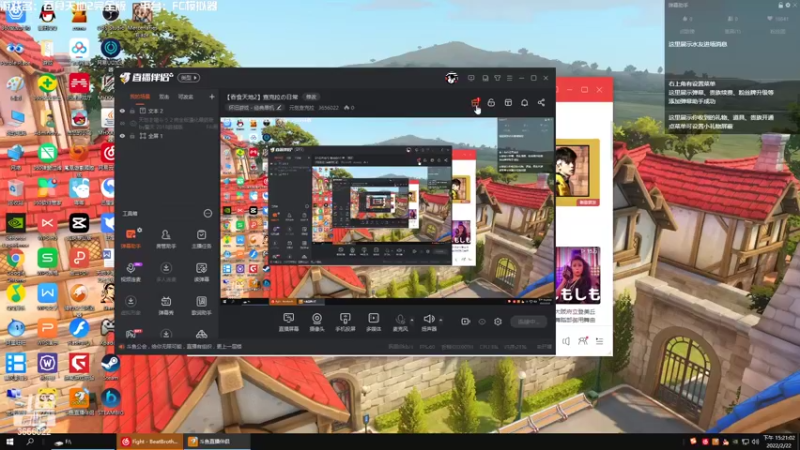Select the third scene tab

click(x=185, y=96)
